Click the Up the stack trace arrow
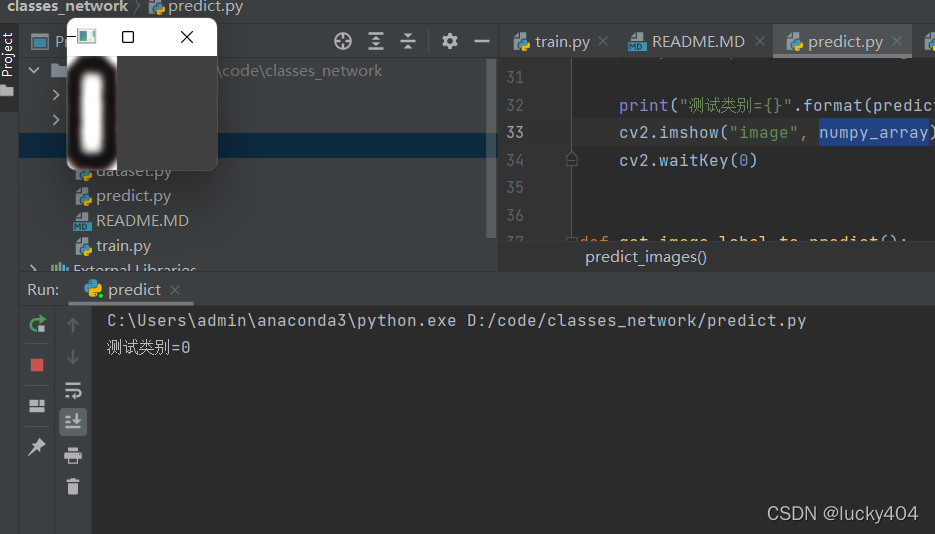 click(x=73, y=325)
